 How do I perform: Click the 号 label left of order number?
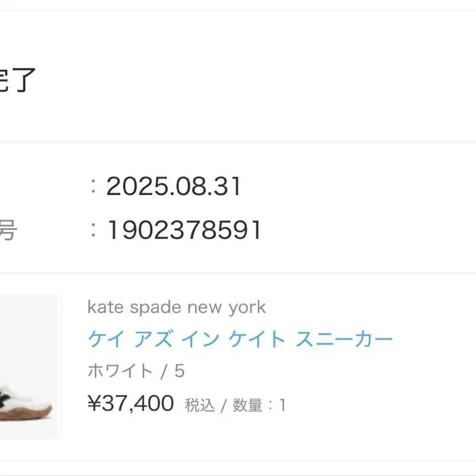click(x=7, y=231)
